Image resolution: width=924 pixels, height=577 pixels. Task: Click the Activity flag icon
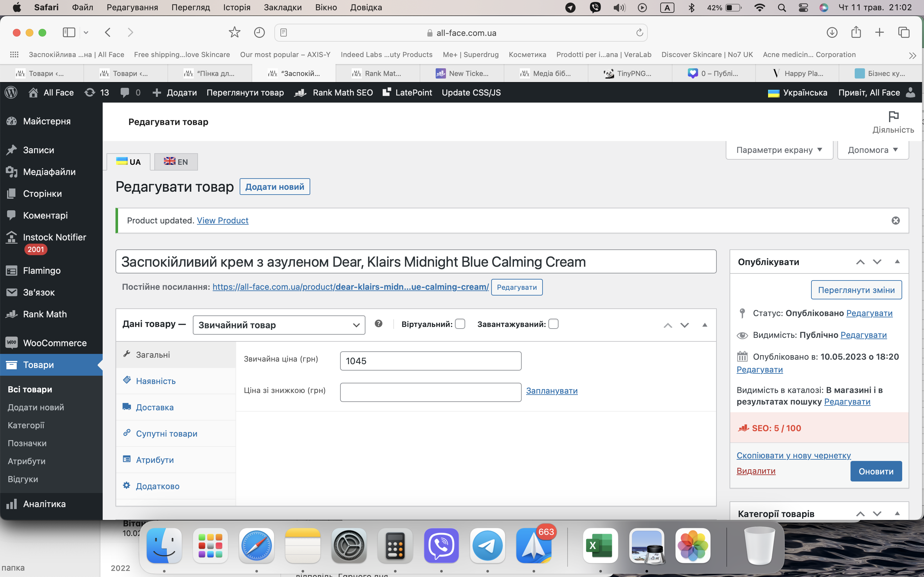[x=893, y=116]
